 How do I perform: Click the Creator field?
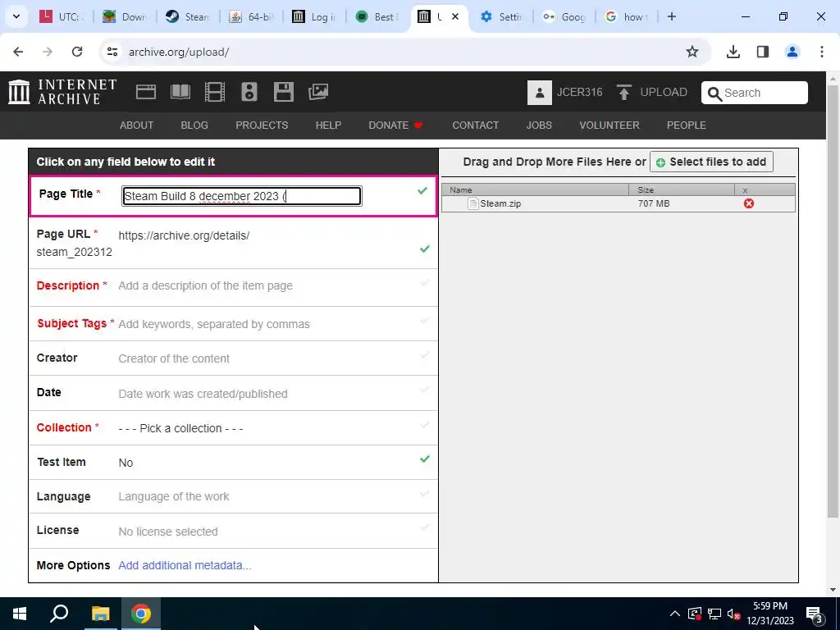tap(234, 358)
